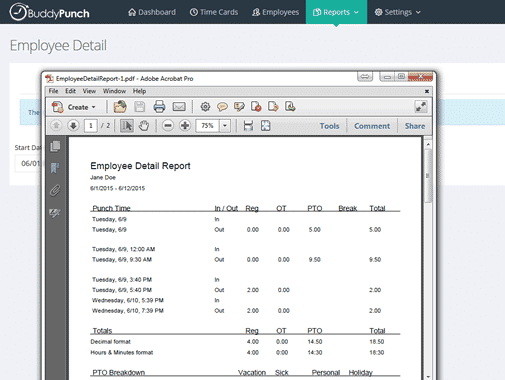
Task: Toggle read mode expand icon
Action: point(421,107)
